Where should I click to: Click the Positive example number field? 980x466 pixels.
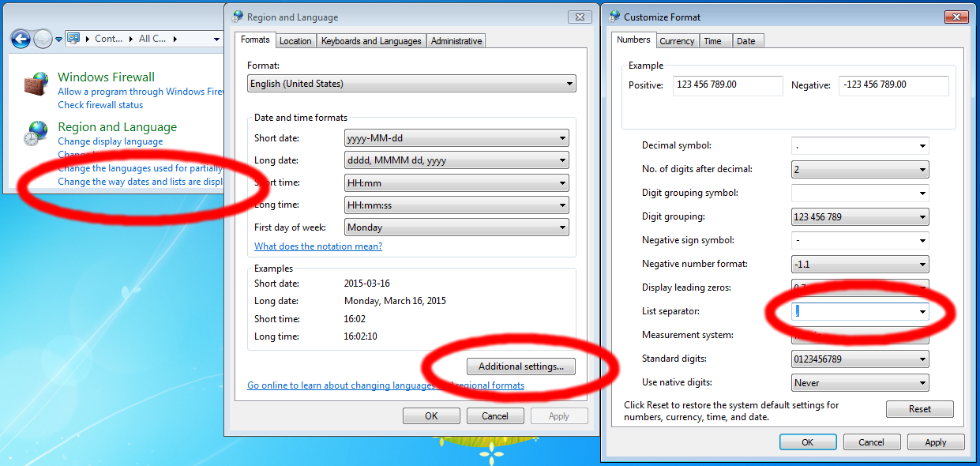[727, 85]
